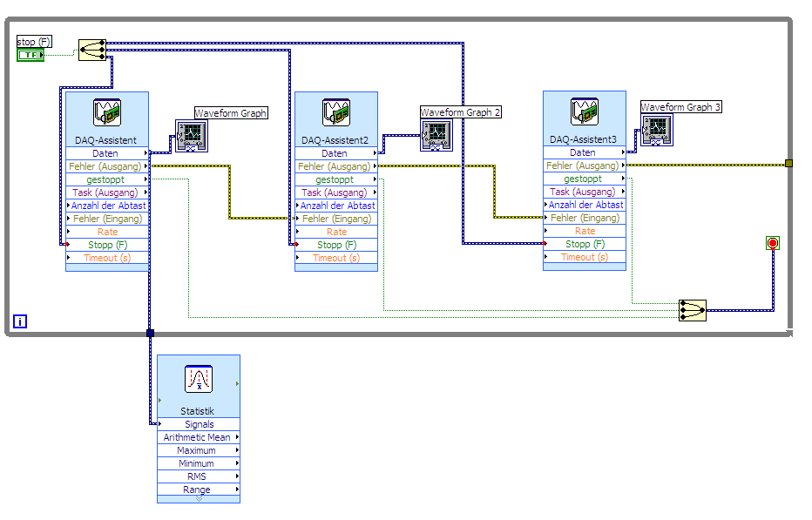The height and width of the screenshot is (520, 812).
Task: Select the compound OR node near loop condition
Action: point(693,310)
